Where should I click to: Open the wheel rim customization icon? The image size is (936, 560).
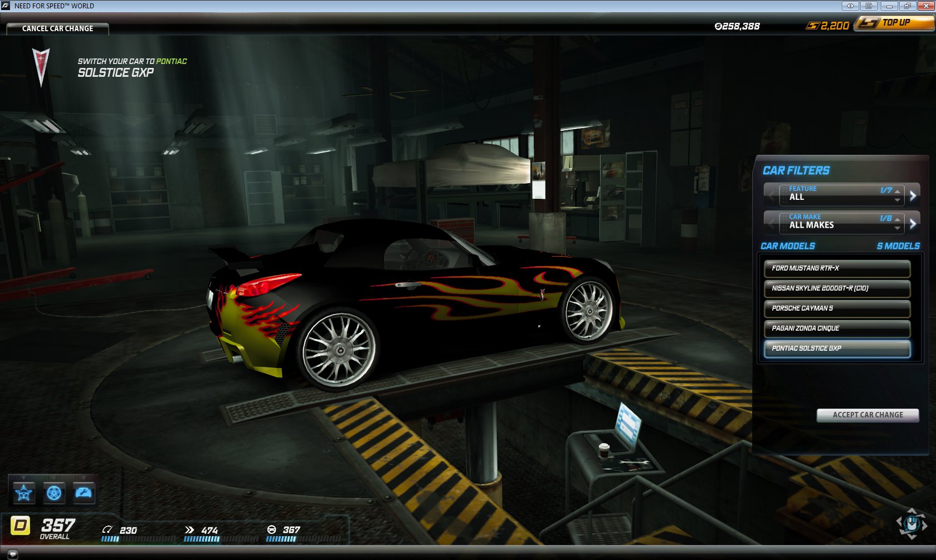[x=54, y=493]
